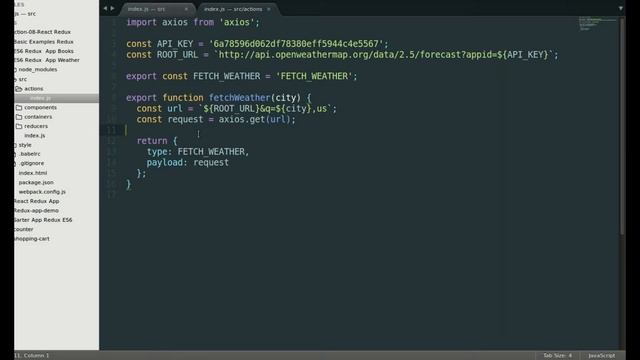Image resolution: width=640 pixels, height=360 pixels.
Task: Click the fetchWeather function name
Action: coord(240,98)
